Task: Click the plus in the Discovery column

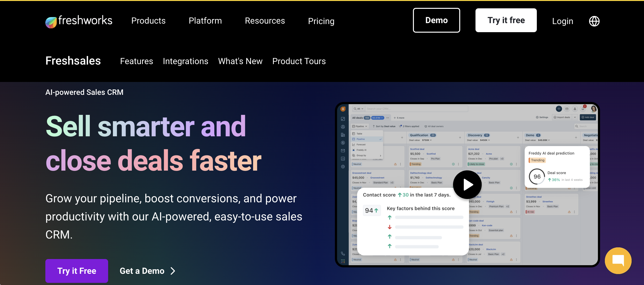Action: coord(518,137)
